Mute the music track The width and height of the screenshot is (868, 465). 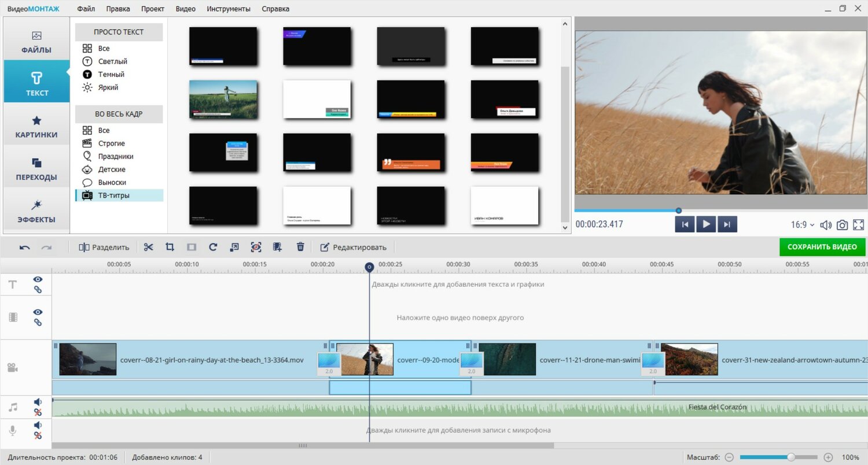pyautogui.click(x=38, y=402)
